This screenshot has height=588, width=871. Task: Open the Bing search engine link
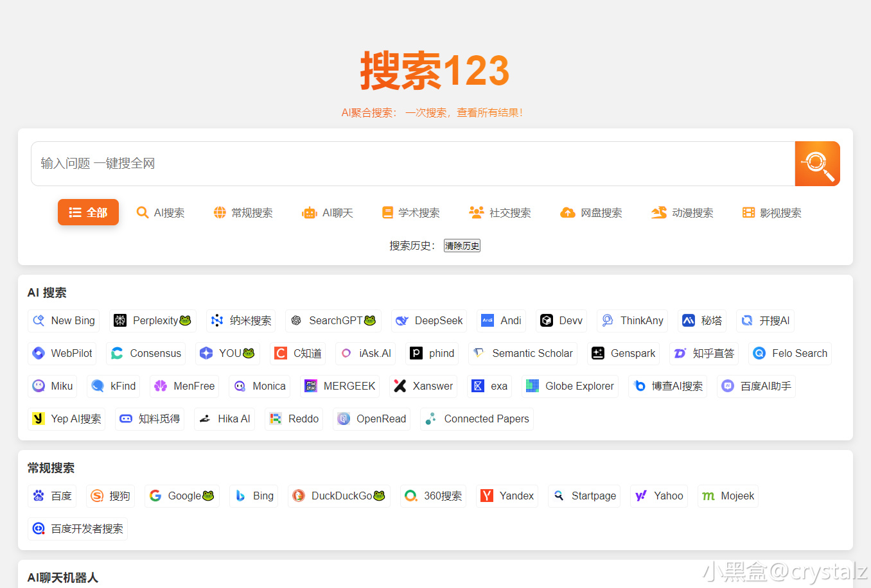point(254,496)
